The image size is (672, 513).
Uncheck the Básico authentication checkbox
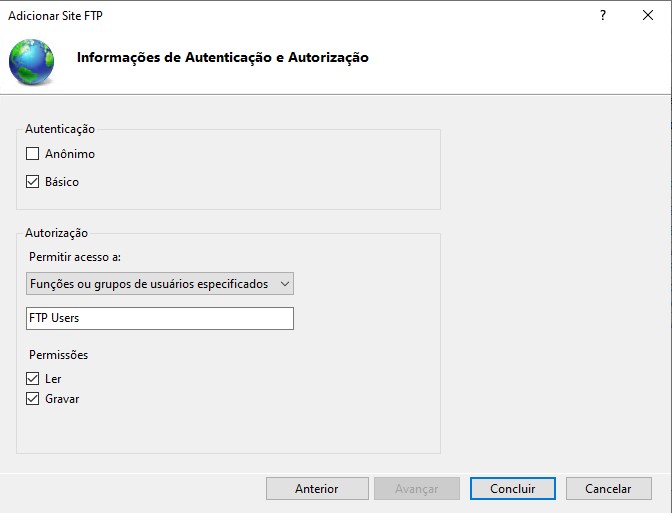coord(33,182)
